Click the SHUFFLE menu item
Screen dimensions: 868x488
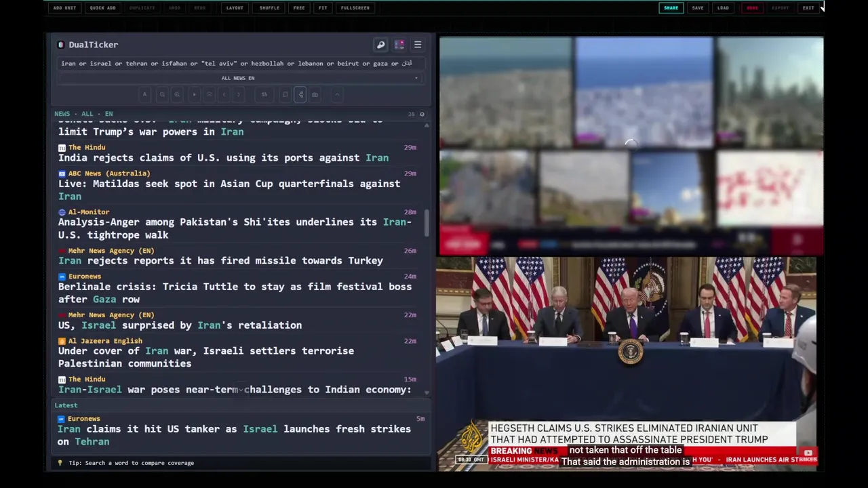[x=269, y=8]
